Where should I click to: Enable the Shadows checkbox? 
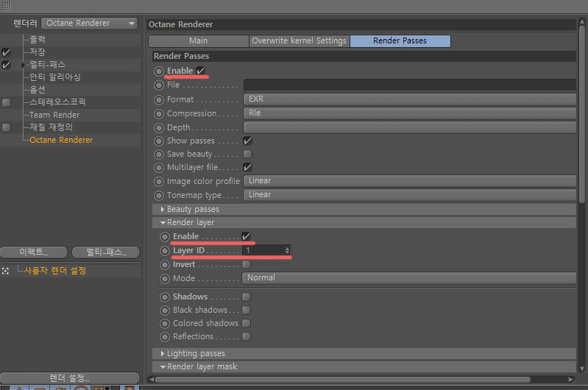246,297
